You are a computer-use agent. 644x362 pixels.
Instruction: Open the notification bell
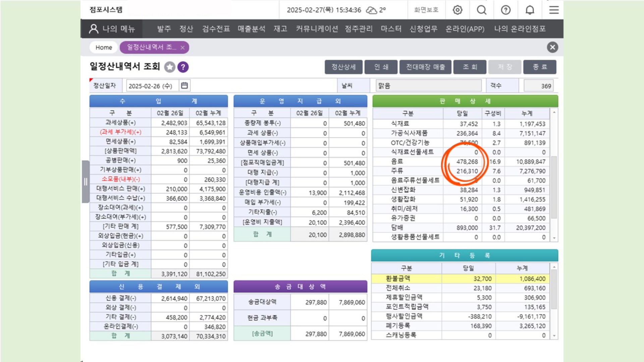(530, 10)
